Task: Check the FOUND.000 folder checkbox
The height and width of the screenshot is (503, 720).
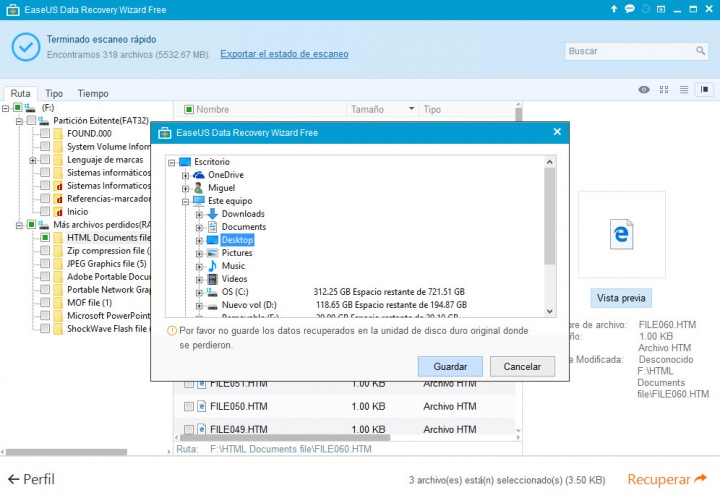Action: tap(45, 133)
